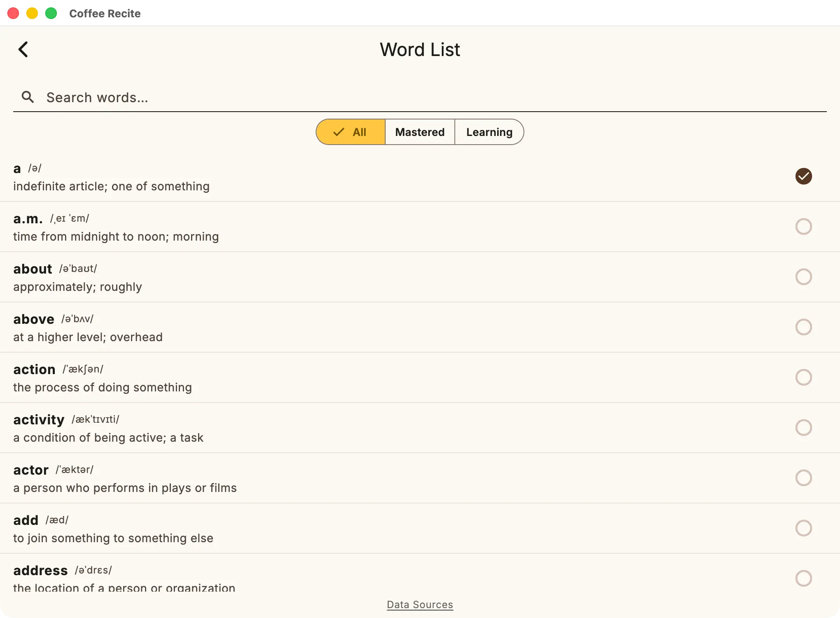Open the word entry 'about'
Viewport: 840px width, 618px height.
click(420, 277)
